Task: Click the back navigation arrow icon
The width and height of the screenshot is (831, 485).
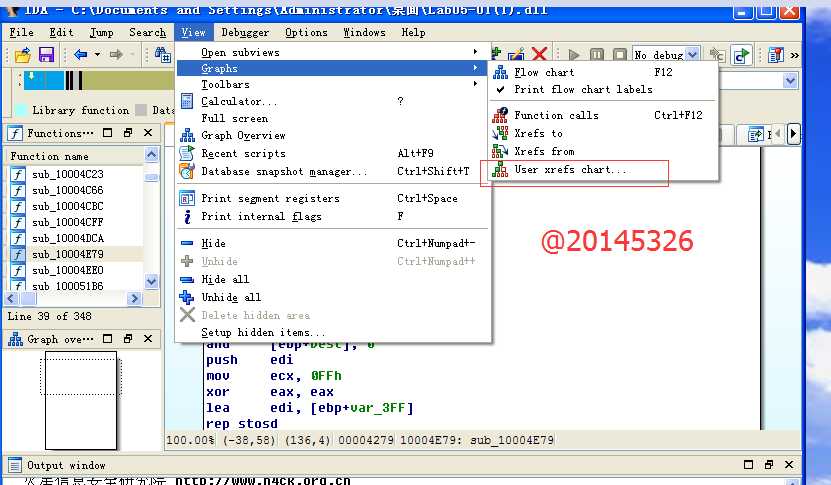Action: coord(81,54)
